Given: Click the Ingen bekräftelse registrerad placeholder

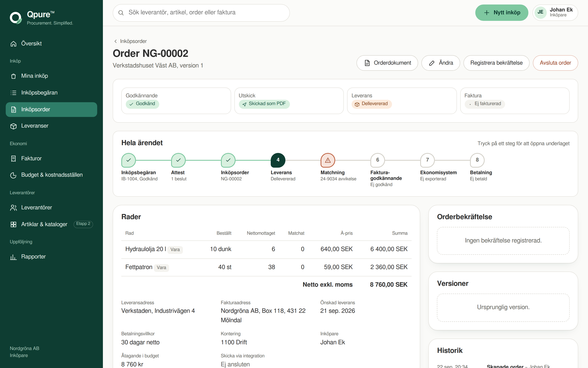Looking at the screenshot, I should point(503,241).
